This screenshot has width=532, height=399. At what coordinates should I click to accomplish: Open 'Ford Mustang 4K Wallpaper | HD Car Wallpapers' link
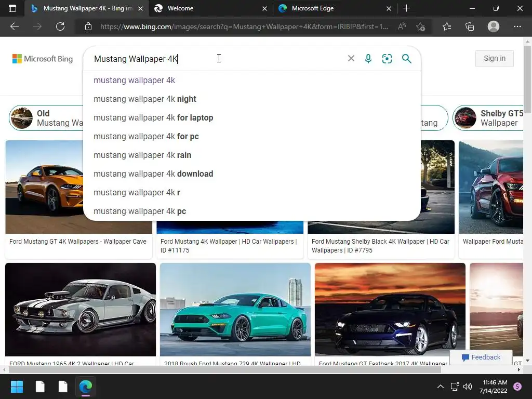tap(229, 246)
